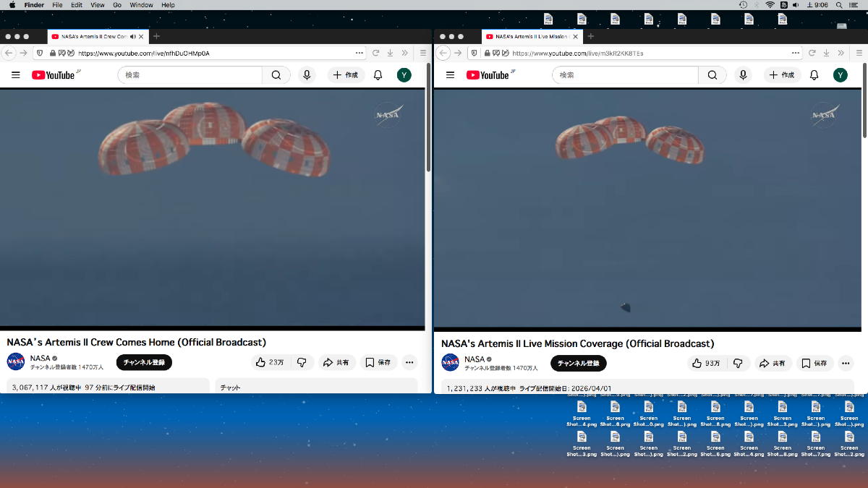Open the Edit menu
Viewport: 868px width, 488px height.
(x=77, y=5)
